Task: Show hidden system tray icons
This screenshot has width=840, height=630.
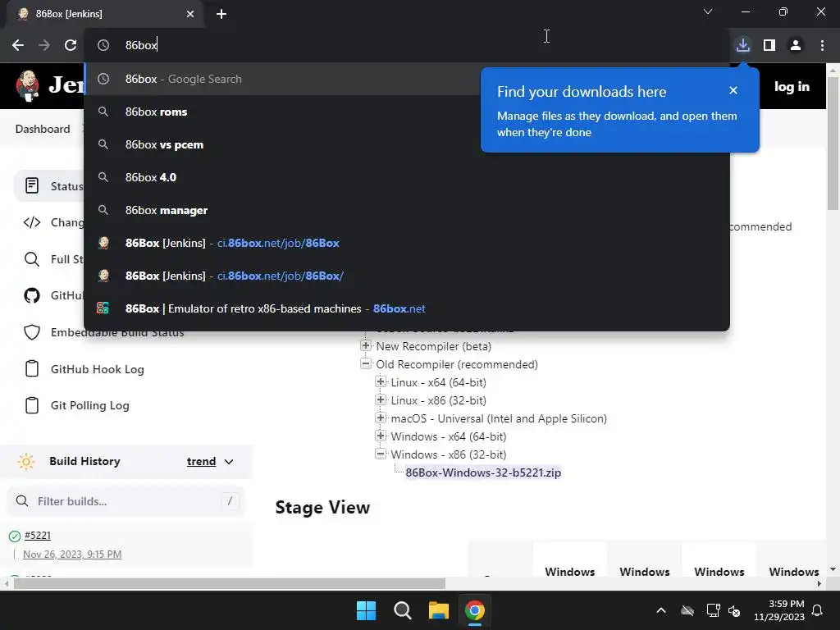Action: (661, 610)
